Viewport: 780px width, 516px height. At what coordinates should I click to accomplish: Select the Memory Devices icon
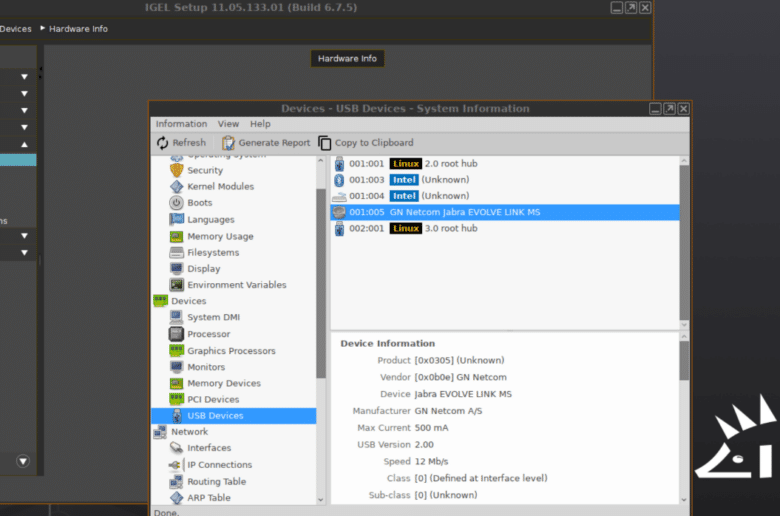click(177, 383)
